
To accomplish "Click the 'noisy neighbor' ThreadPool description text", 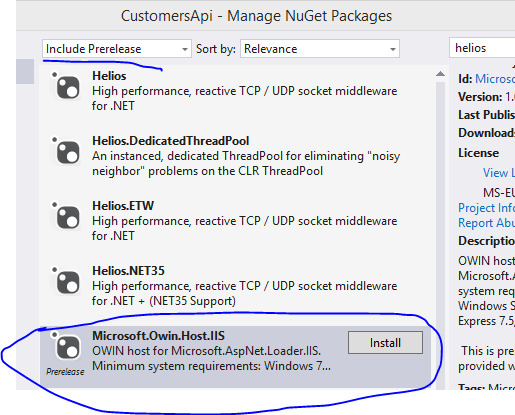I will (x=246, y=163).
